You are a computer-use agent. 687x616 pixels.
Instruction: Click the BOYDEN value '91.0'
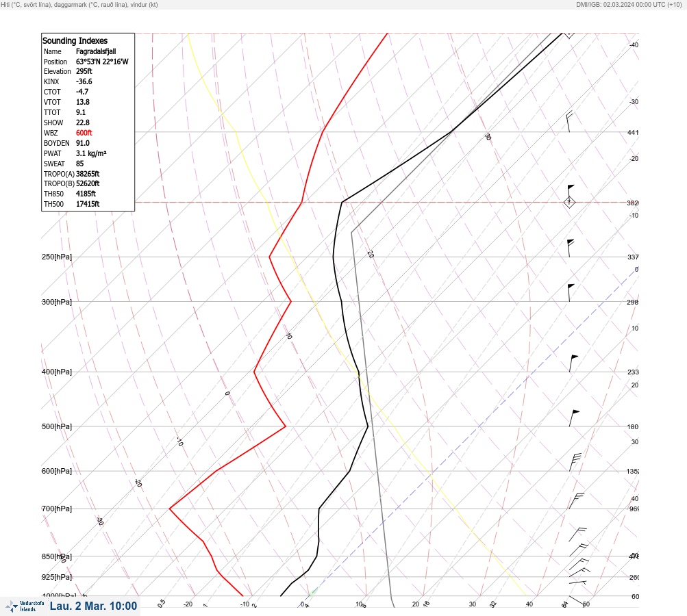click(83, 143)
